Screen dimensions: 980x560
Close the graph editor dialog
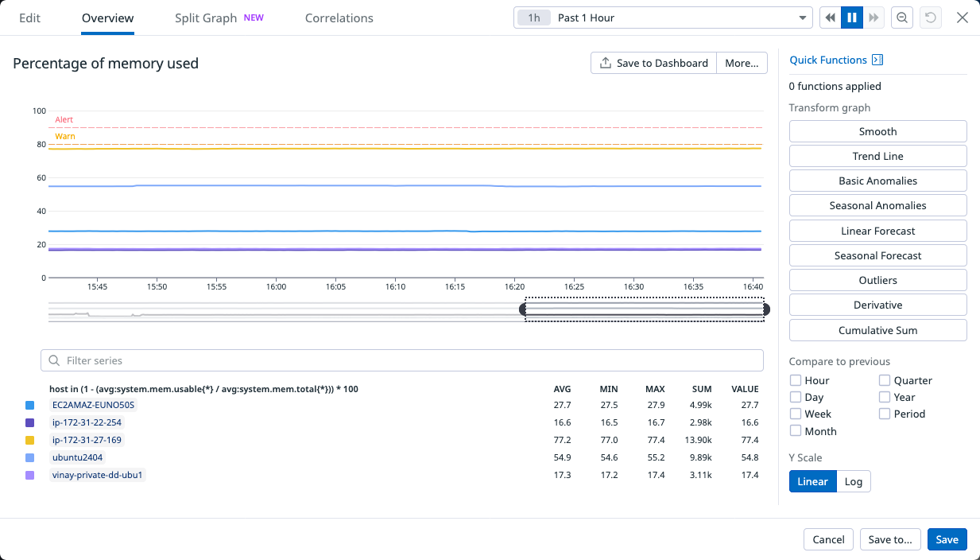[x=963, y=17]
